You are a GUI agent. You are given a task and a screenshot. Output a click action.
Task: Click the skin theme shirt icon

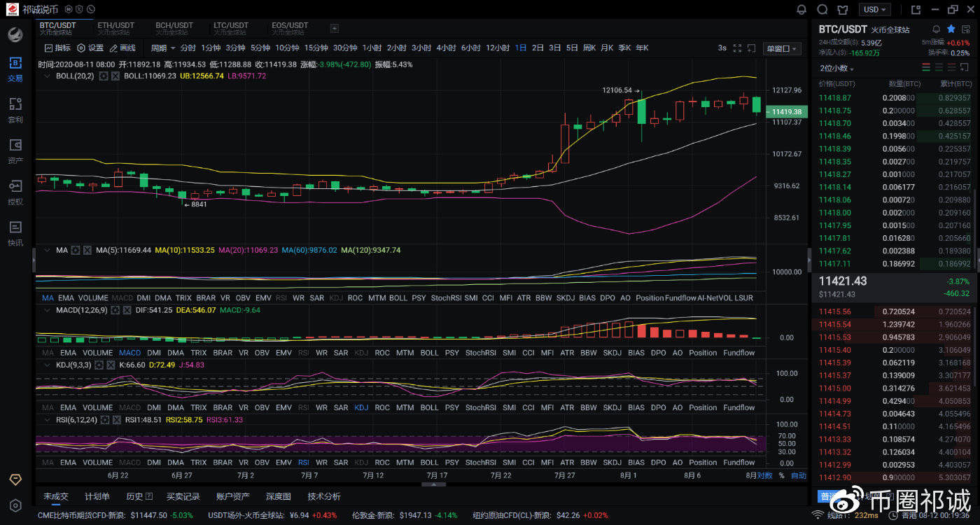[x=843, y=10]
